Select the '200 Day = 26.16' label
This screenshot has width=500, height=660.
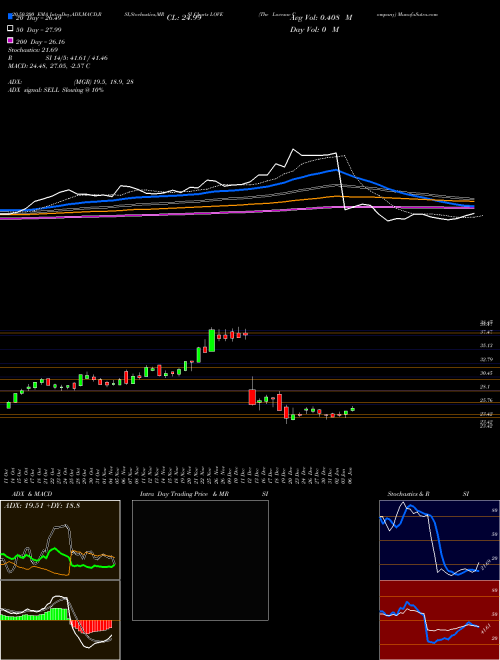[x=40, y=42]
